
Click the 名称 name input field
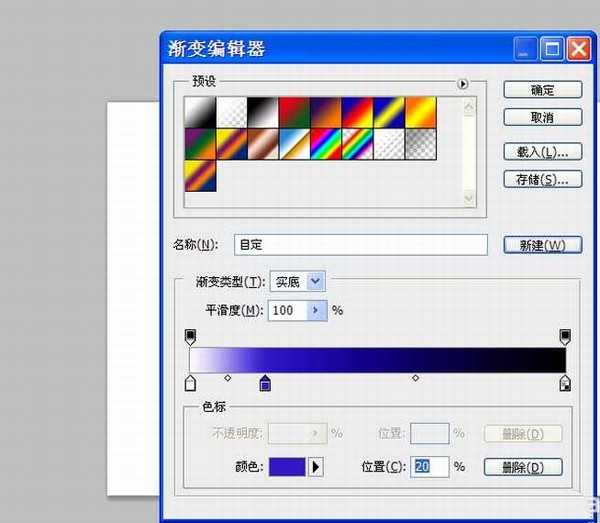(x=360, y=244)
